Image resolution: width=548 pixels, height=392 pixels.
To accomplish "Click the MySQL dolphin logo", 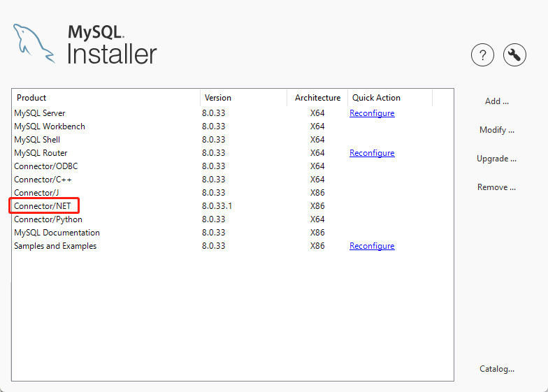I will tap(34, 43).
